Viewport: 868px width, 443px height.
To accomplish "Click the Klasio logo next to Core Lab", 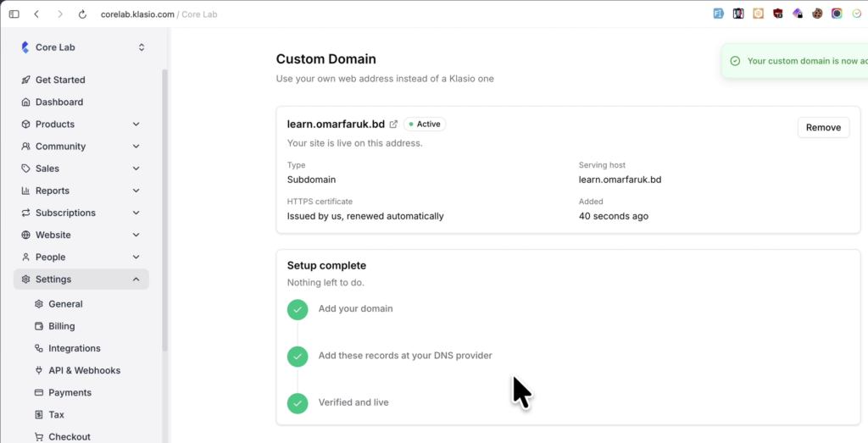I will [x=25, y=47].
